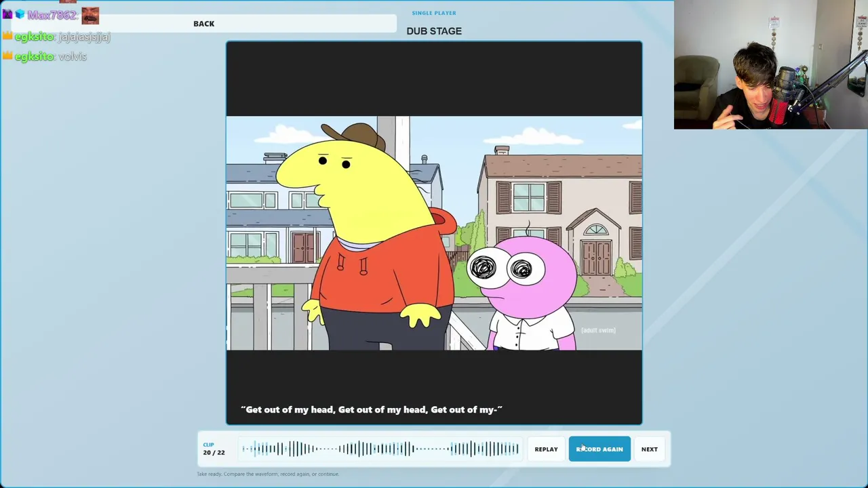Click the subtitle line "Get out of my head"
This screenshot has height=488, width=868.
[x=372, y=409]
